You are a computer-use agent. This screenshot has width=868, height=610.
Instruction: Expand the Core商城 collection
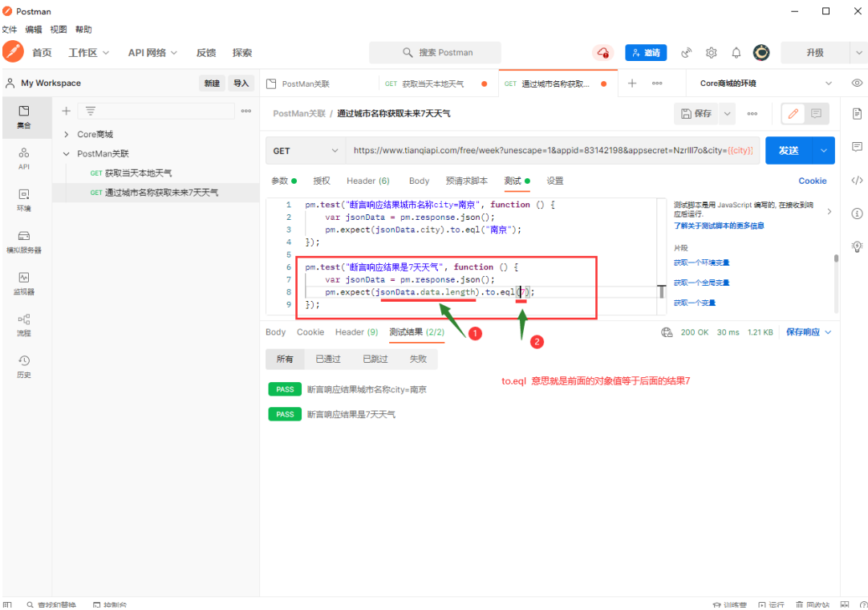point(67,134)
